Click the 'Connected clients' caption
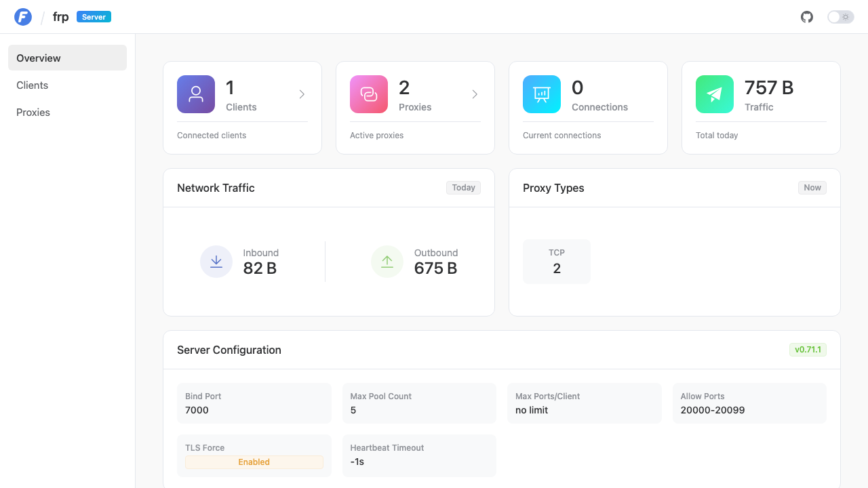 [212, 136]
